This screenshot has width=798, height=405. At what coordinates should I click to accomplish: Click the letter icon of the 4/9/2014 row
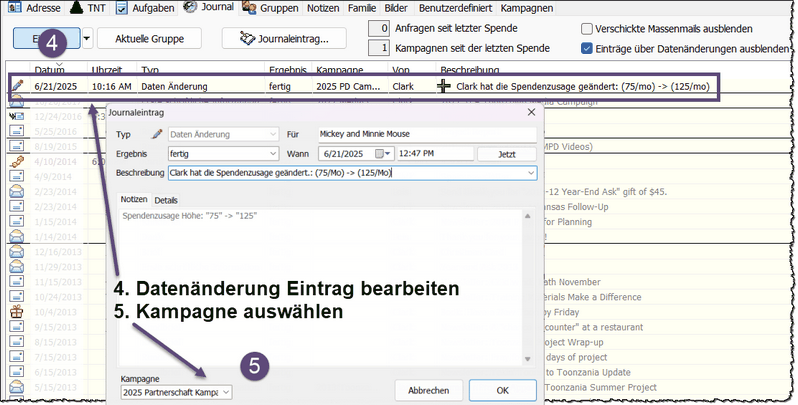(17, 177)
